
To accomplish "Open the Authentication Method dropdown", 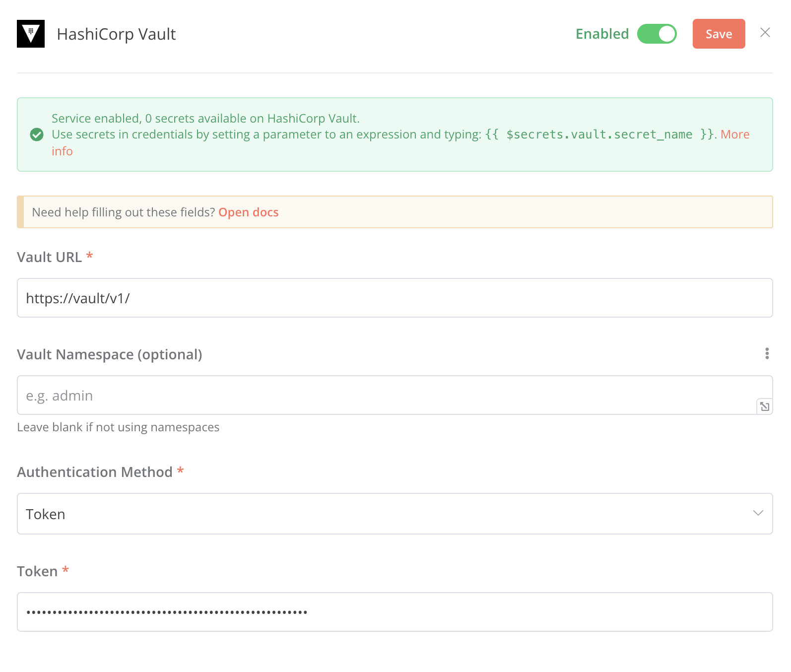I will pyautogui.click(x=395, y=514).
